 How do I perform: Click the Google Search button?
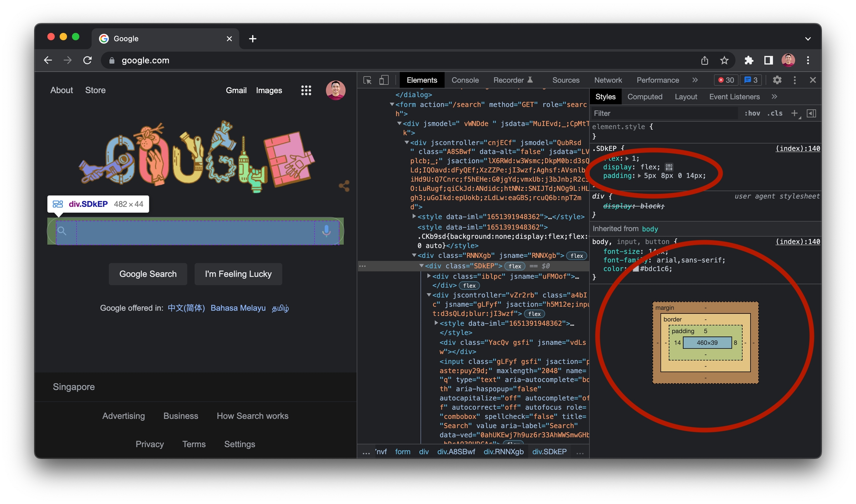tap(148, 274)
